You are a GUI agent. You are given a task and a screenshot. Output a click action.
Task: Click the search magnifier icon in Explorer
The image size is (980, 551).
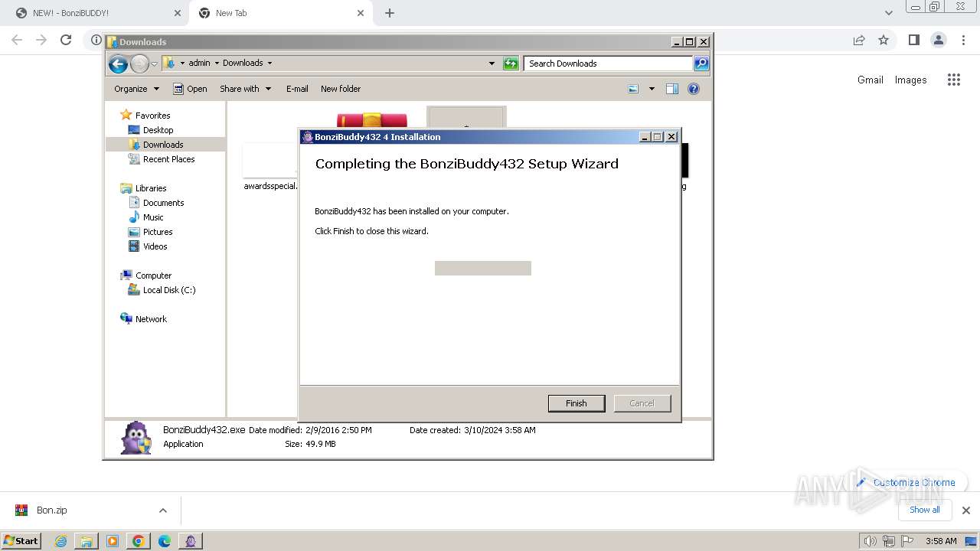click(x=701, y=64)
